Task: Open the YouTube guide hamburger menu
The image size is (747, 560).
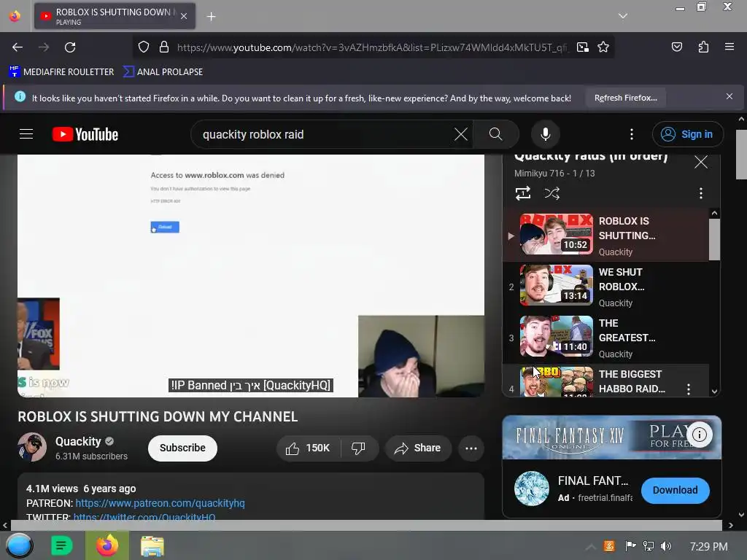Action: click(26, 134)
